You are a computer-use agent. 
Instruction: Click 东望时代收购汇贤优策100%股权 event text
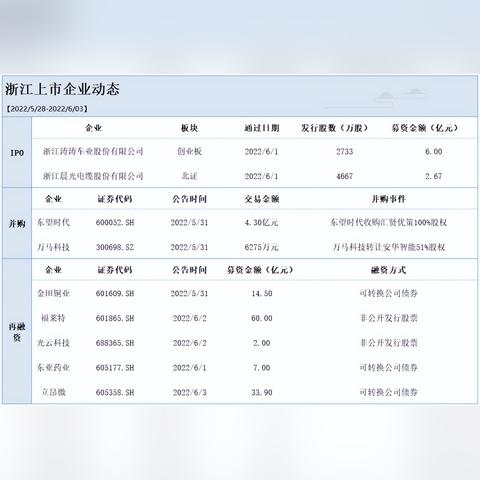(388, 222)
